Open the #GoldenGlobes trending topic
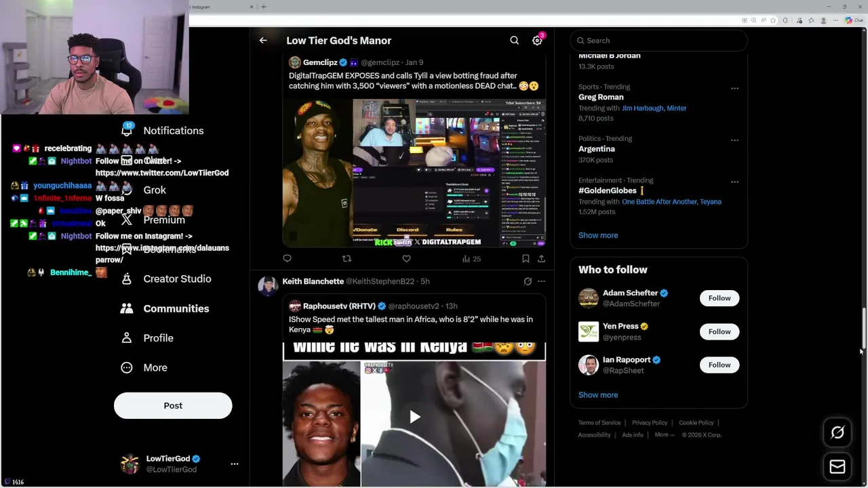The height and width of the screenshot is (488, 868). coord(608,190)
